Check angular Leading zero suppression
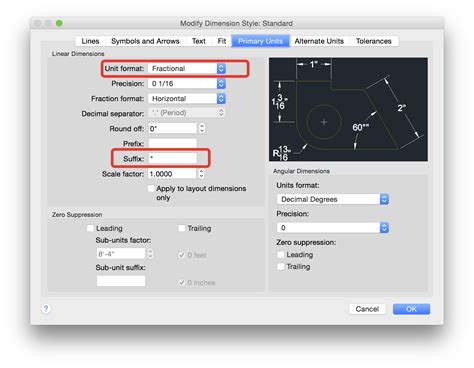 click(281, 255)
